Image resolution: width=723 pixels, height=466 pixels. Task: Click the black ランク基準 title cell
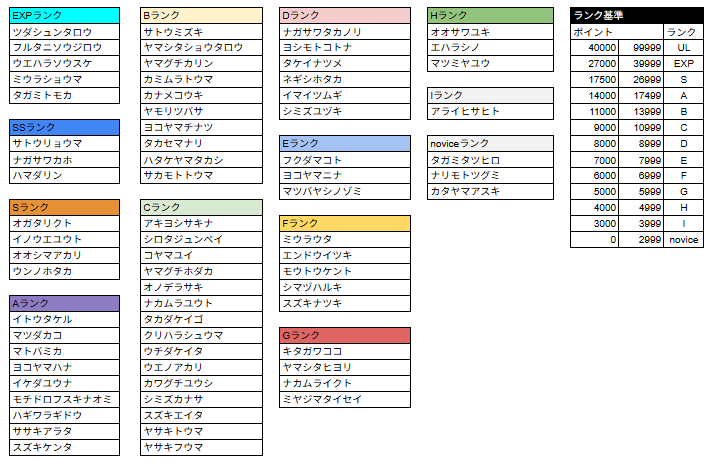click(x=636, y=16)
